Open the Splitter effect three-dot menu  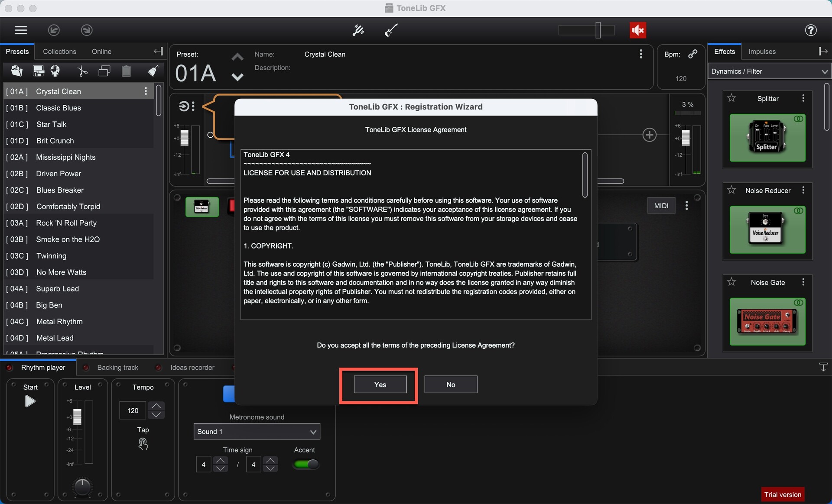coord(803,98)
